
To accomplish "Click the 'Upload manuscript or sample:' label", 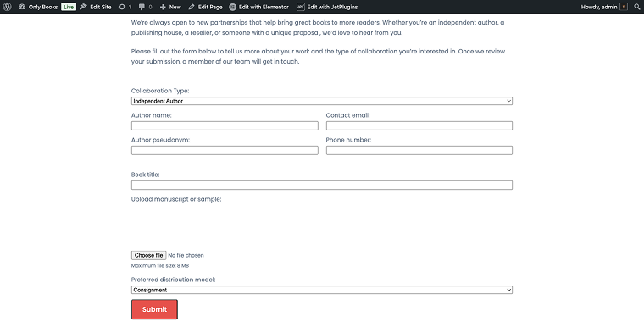I will pos(176,200).
